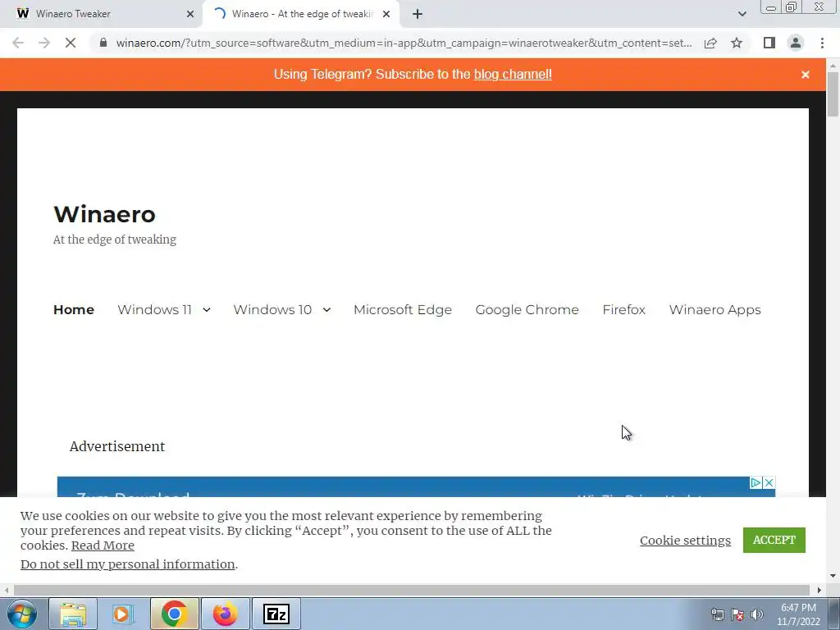Open volume control in system tray
The height and width of the screenshot is (630, 840).
(757, 614)
